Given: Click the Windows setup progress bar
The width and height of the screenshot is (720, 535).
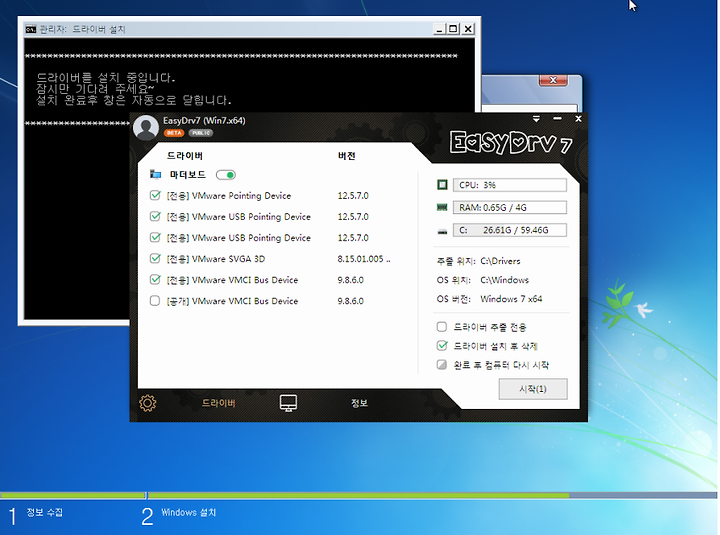Looking at the screenshot, I should [x=358, y=496].
